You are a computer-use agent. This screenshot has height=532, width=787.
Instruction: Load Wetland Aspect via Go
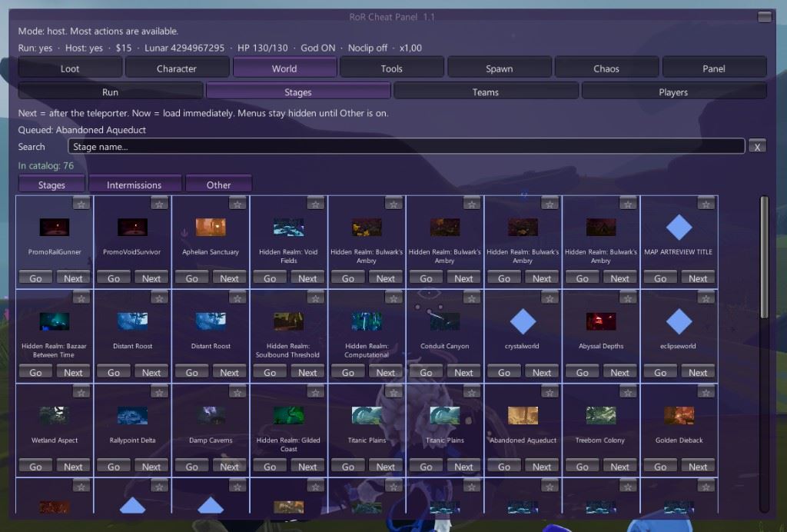[35, 466]
